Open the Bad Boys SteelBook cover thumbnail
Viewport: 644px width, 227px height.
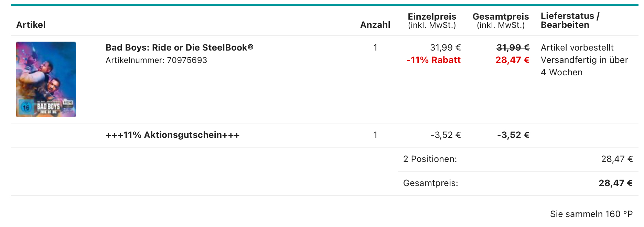point(46,79)
